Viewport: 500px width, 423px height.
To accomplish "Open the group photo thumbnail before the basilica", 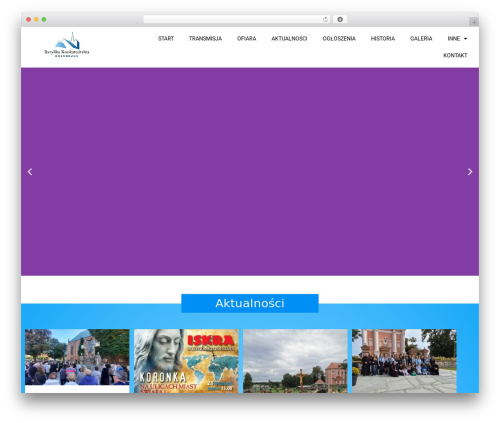I will pyautogui.click(x=404, y=361).
